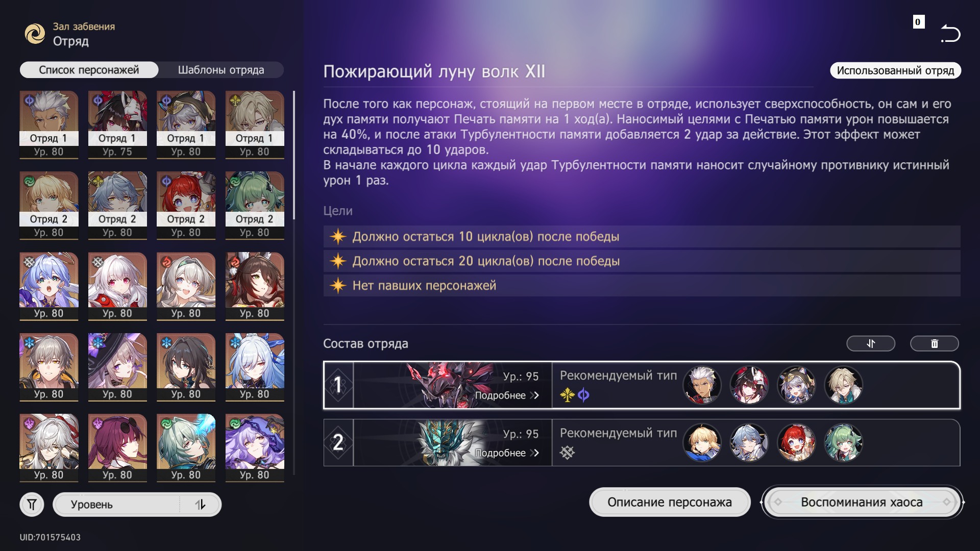Click the Описание персонажа button
The width and height of the screenshot is (980, 551).
(x=670, y=502)
